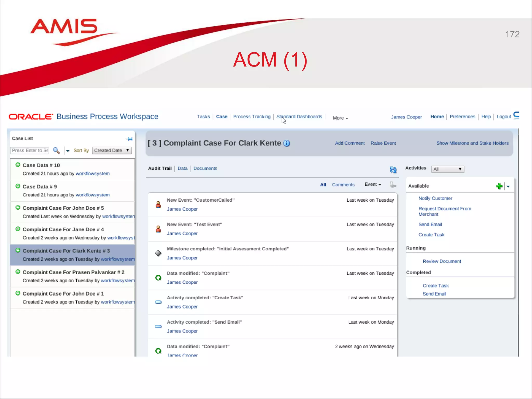Click the user icon next to Event filter
Viewport: 532px width, 399px height.
[x=393, y=185]
